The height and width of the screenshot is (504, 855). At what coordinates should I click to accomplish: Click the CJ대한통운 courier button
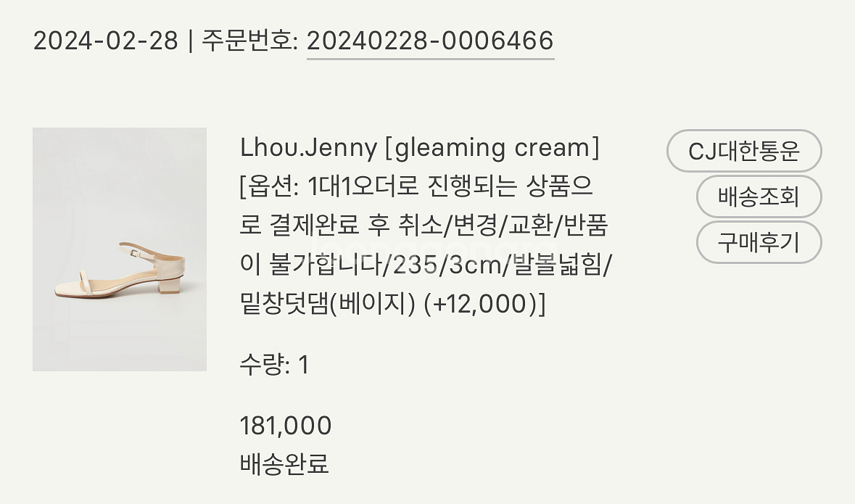pyautogui.click(x=743, y=152)
